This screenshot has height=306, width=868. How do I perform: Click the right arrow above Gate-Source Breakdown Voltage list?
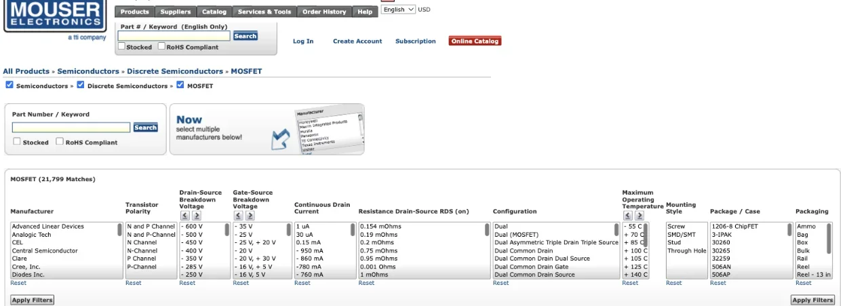pos(250,216)
